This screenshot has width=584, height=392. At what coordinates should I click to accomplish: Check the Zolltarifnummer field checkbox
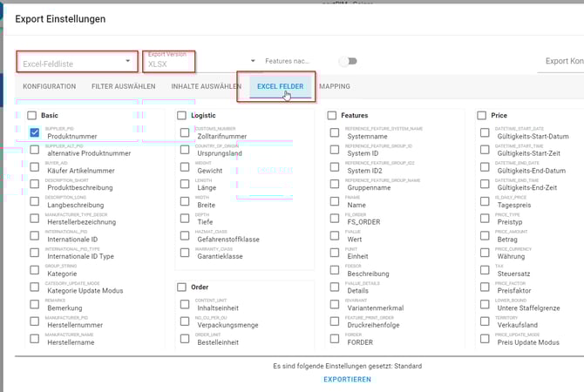coord(185,132)
